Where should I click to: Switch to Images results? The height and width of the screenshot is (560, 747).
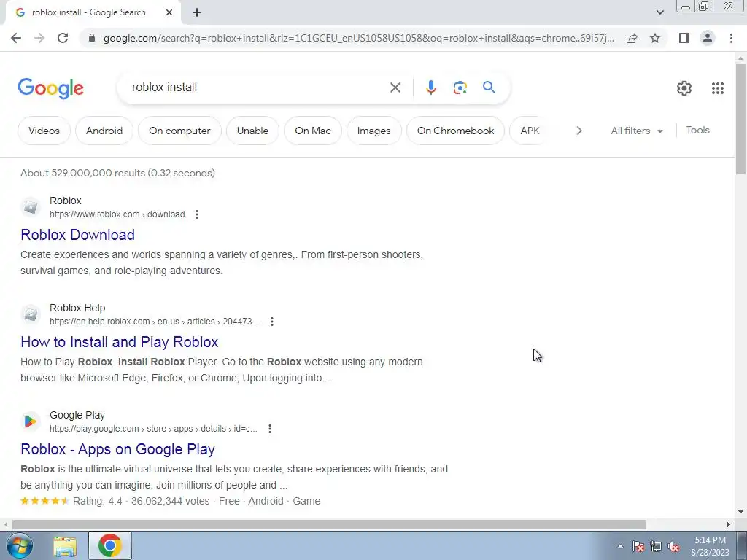point(374,131)
